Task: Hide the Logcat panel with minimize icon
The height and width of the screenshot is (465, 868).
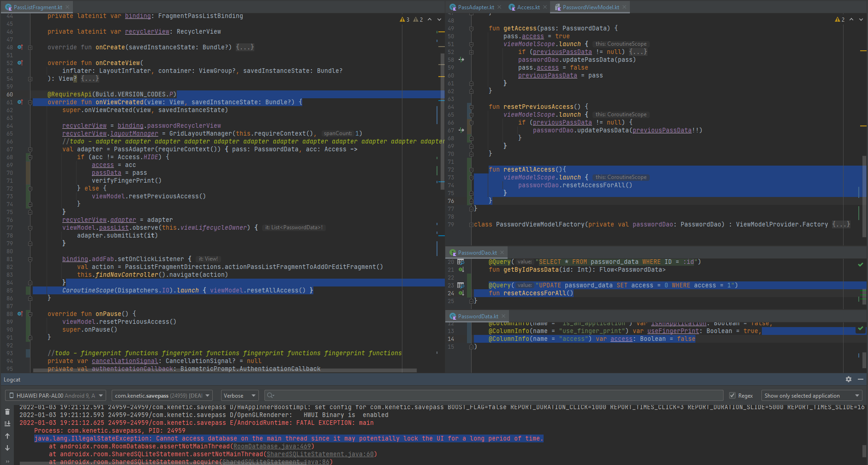Action: point(861,379)
